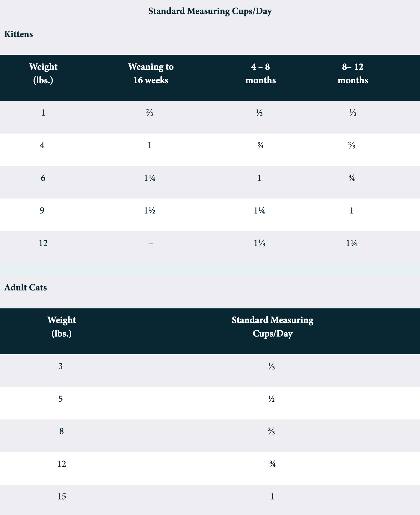
Task: Select the ½ value for 5 lb adult cats
Action: [272, 399]
